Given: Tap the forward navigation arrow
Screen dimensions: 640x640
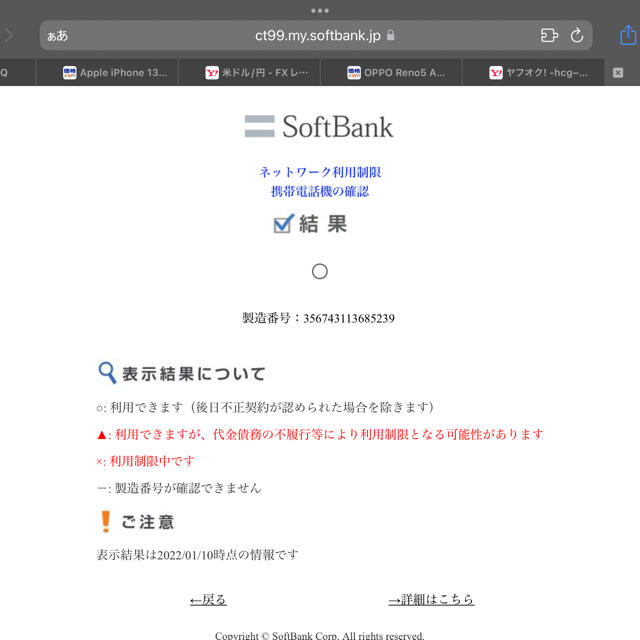Looking at the screenshot, I should [x=9, y=36].
